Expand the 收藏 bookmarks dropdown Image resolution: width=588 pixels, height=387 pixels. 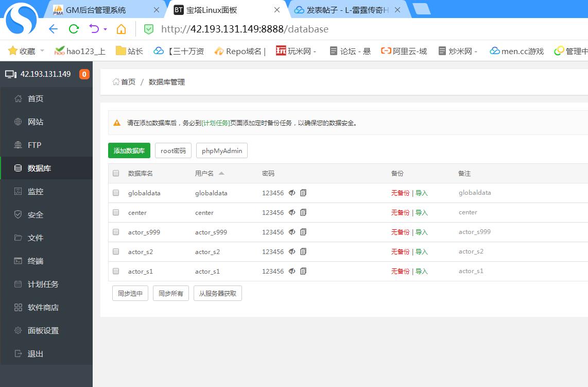point(42,51)
